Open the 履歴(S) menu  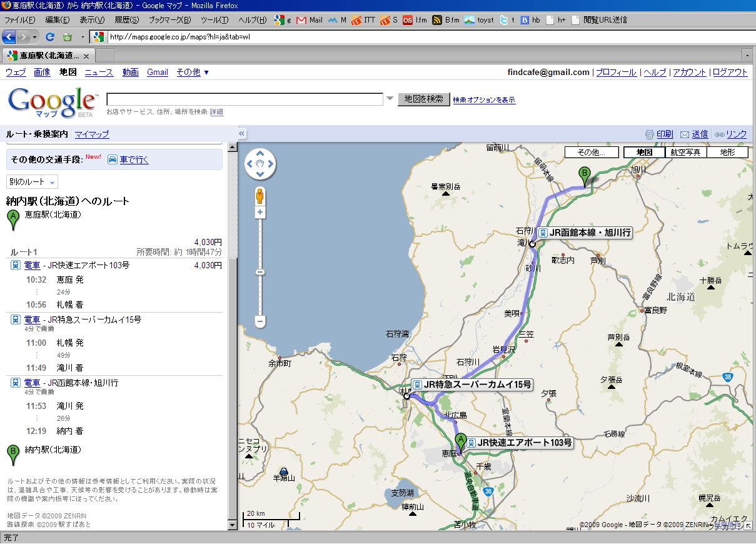127,20
